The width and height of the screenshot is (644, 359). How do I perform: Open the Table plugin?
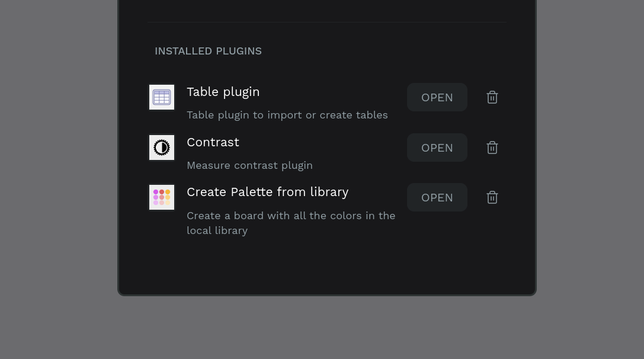[x=437, y=97]
